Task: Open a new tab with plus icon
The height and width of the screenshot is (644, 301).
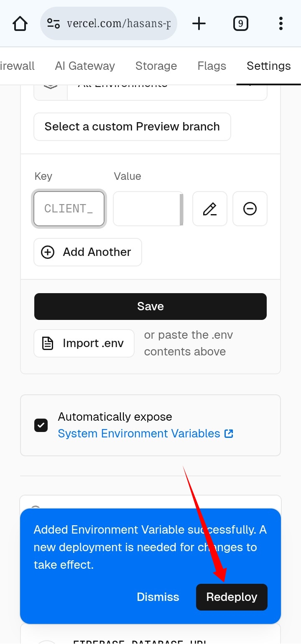Action: click(199, 23)
